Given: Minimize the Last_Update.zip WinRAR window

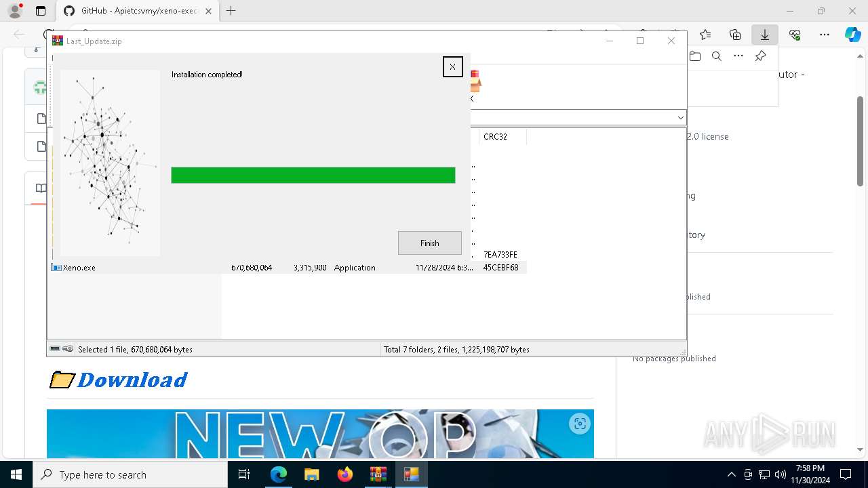Looking at the screenshot, I should 609,41.
